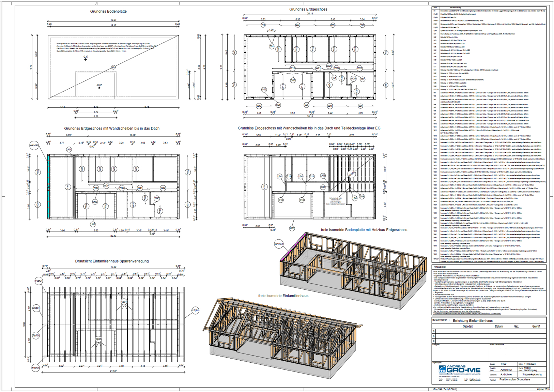
Task: Click the Flpf01 purlin marker
Action: click(x=36, y=335)
